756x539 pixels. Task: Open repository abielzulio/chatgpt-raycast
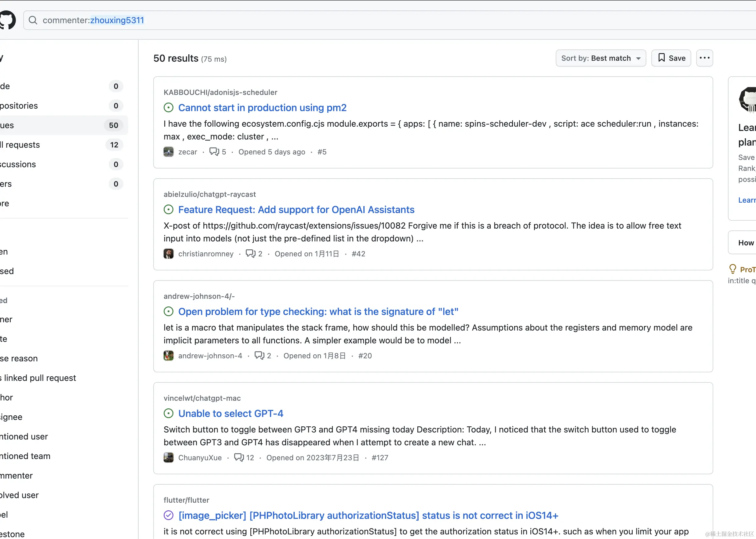tap(210, 194)
